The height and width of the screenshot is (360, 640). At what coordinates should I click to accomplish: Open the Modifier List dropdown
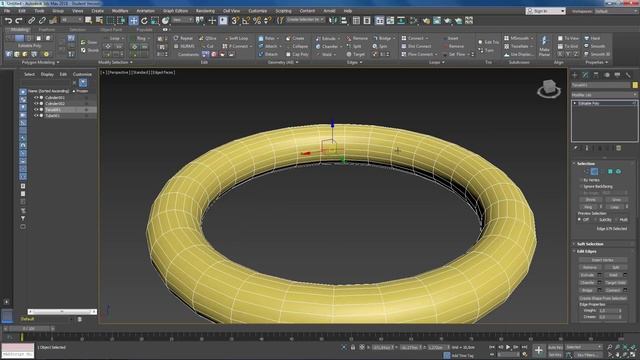(x=604, y=95)
